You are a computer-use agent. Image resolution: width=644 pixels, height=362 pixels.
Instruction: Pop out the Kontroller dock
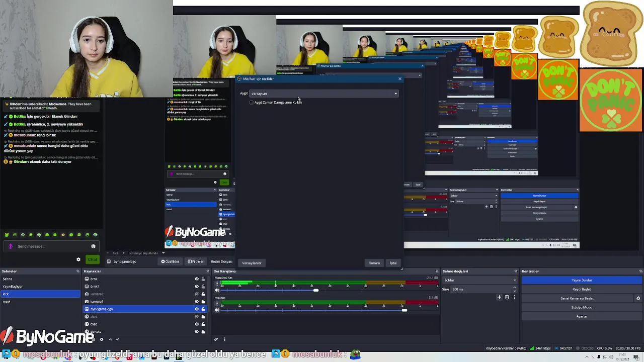click(x=640, y=271)
